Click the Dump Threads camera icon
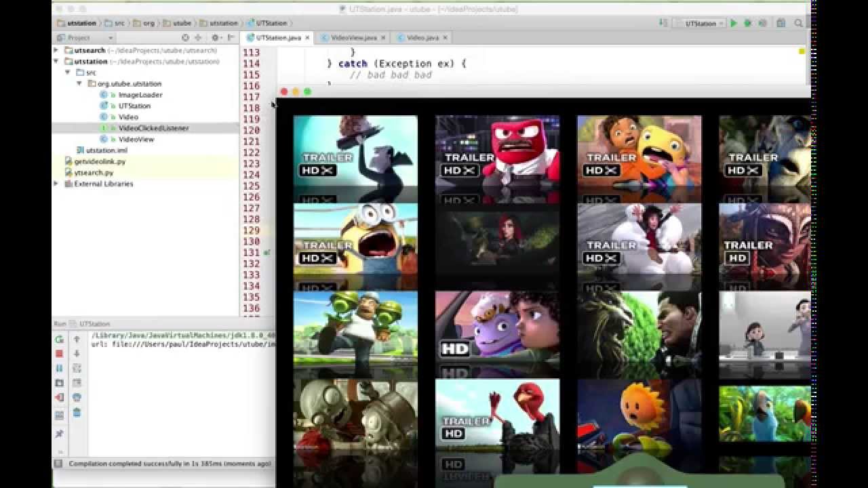 pos(59,383)
